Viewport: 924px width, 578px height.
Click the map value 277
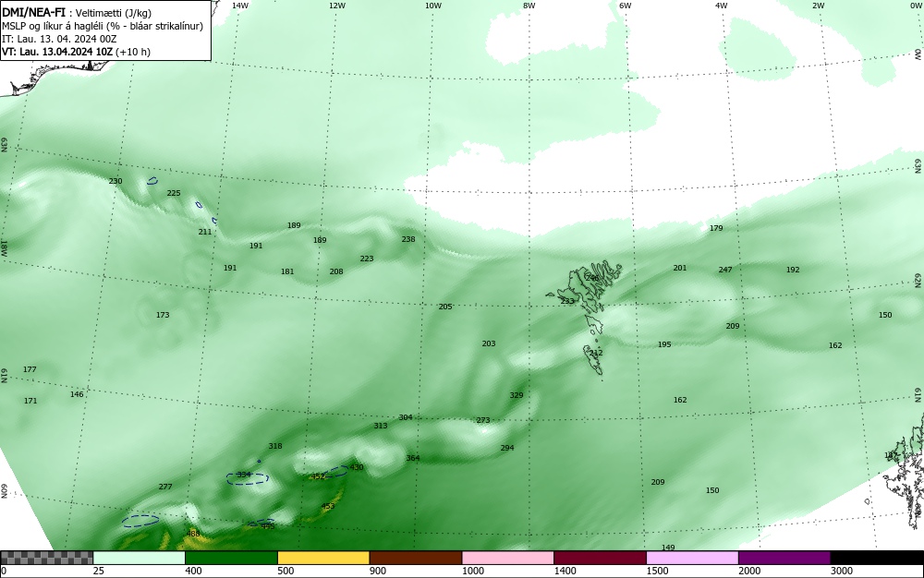165,487
